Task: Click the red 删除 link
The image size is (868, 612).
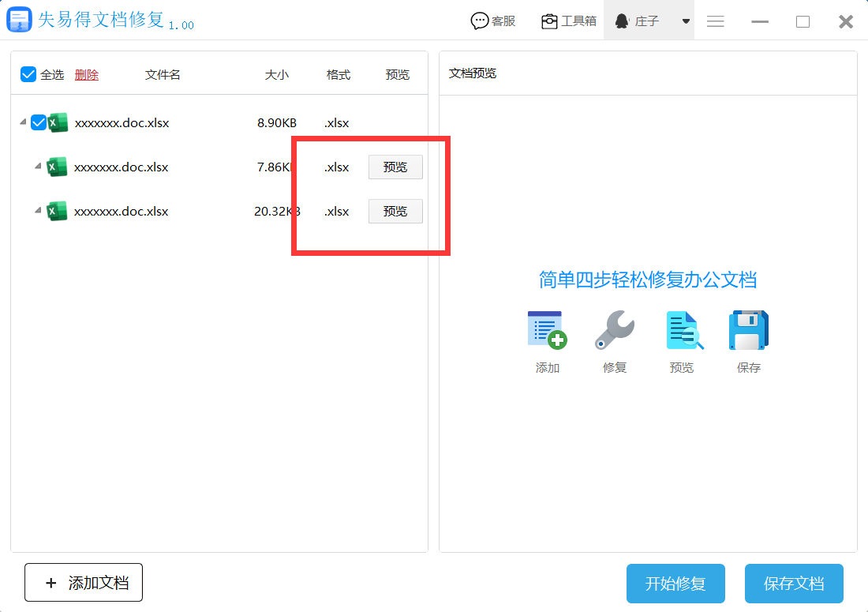Action: coord(86,75)
